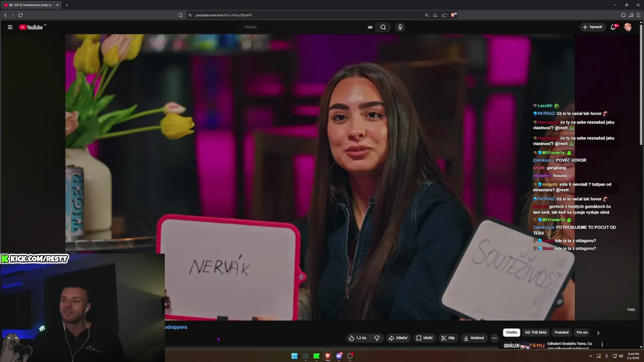644x362 pixels.
Task: Click the youtube.com address bar
Action: click(302, 15)
